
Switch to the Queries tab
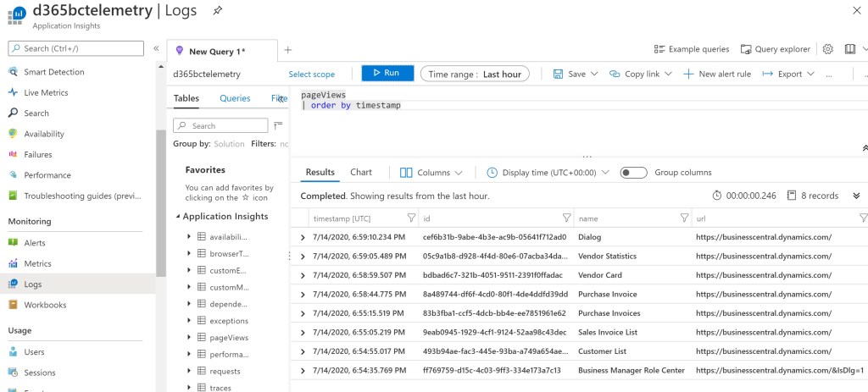(235, 98)
